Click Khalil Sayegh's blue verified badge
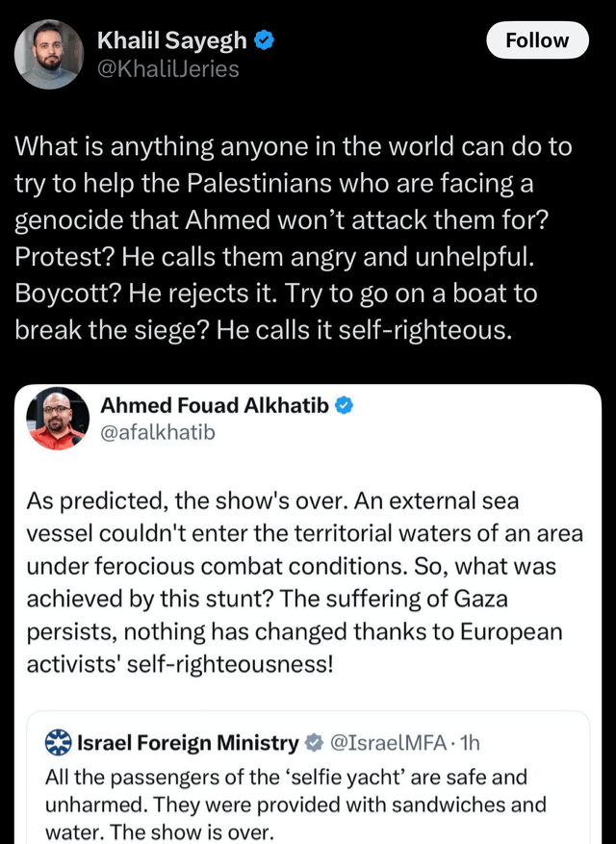The width and height of the screenshot is (616, 844). (x=265, y=40)
